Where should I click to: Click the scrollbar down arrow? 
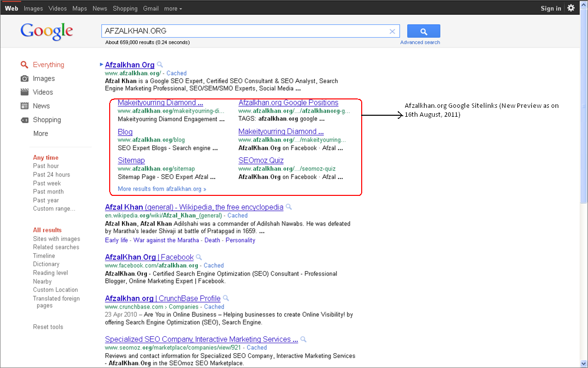pos(583,364)
